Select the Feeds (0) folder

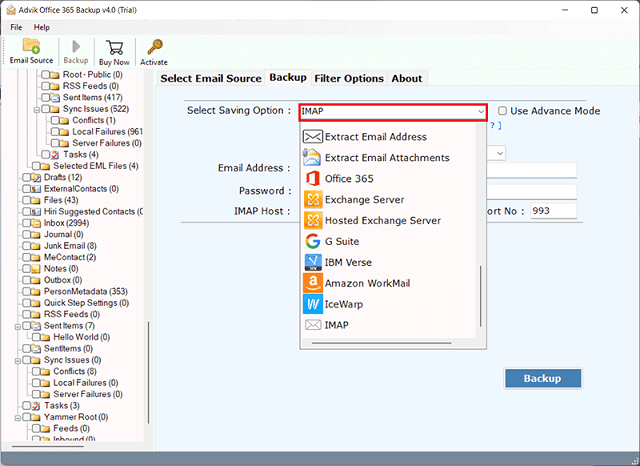(71, 428)
